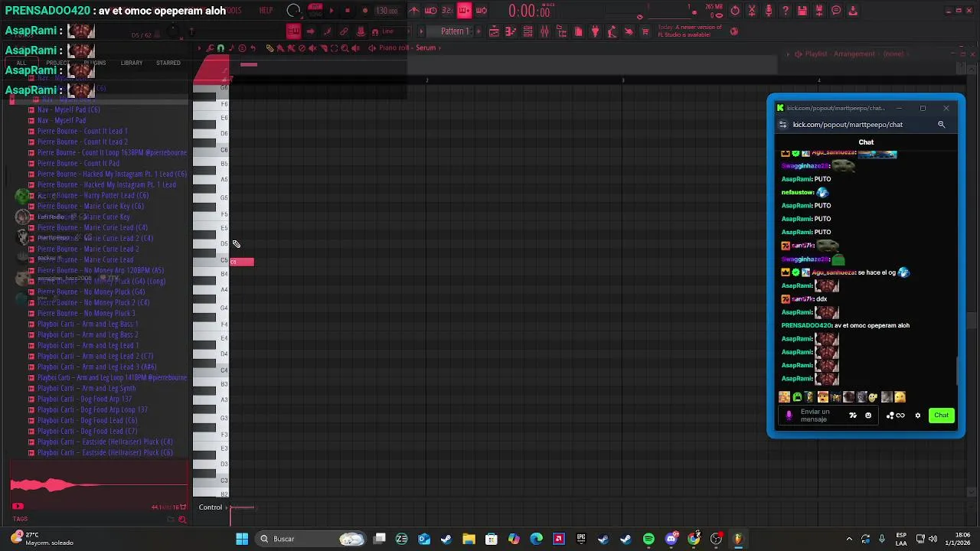Arm the transport record button
The width and height of the screenshot is (980, 551).
pos(365,11)
